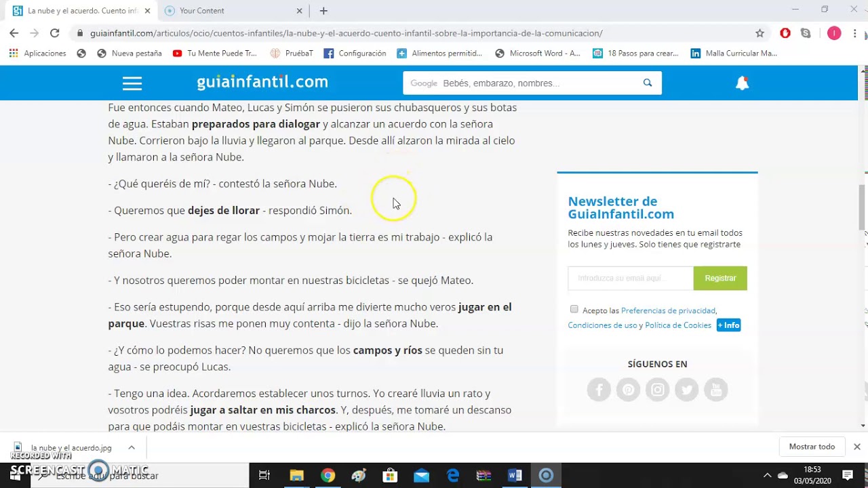Bookmark this page with the star icon
The image size is (868, 488).
pyautogui.click(x=759, y=33)
